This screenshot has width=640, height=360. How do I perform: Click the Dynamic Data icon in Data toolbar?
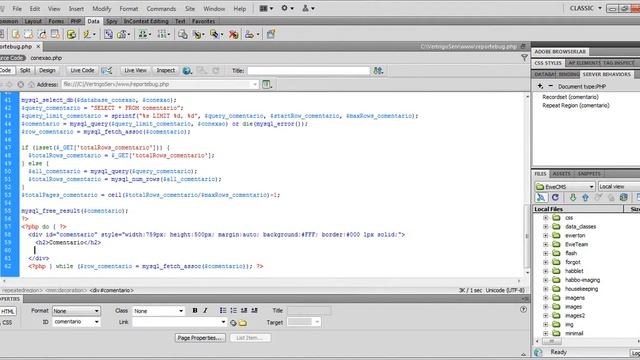click(x=89, y=35)
